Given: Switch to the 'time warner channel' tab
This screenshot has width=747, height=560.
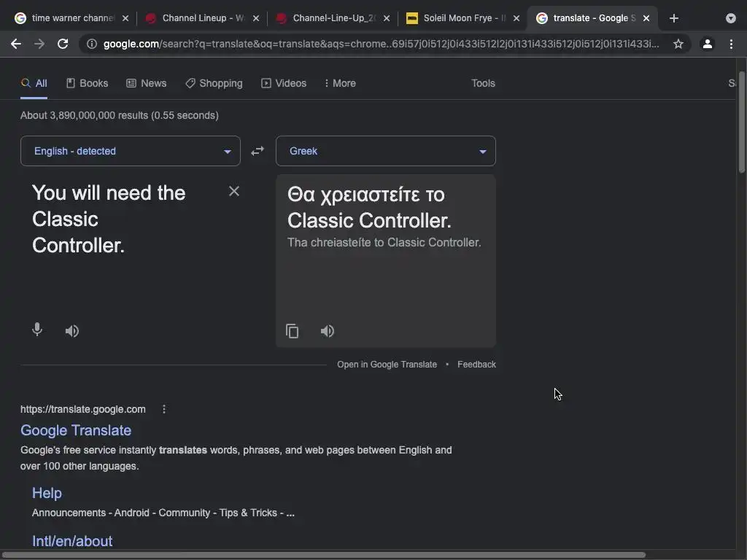Looking at the screenshot, I should click(72, 18).
